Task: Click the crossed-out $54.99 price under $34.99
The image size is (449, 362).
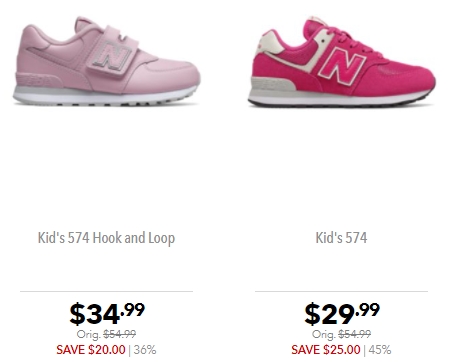Action: pyautogui.click(x=120, y=334)
